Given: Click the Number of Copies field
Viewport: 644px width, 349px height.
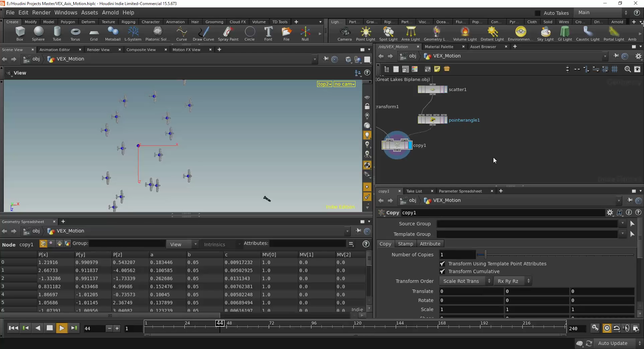Looking at the screenshot, I should (457, 254).
